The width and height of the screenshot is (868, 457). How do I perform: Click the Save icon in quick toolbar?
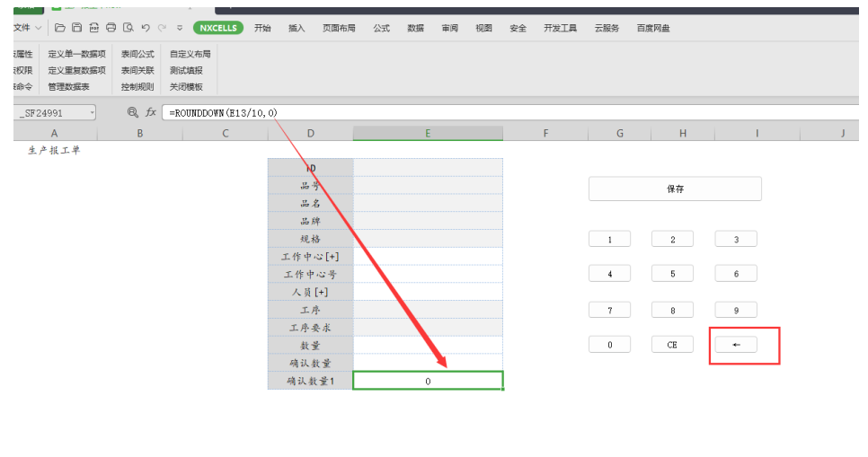coord(76,28)
